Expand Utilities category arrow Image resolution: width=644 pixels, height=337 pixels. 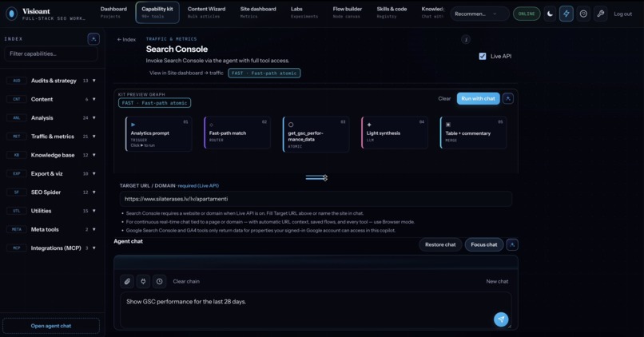[94, 211]
